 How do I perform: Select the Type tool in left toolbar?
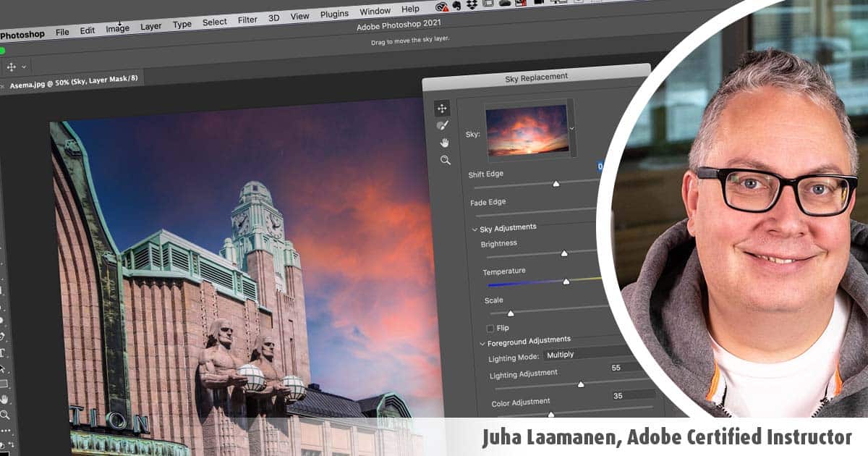tap(2, 353)
